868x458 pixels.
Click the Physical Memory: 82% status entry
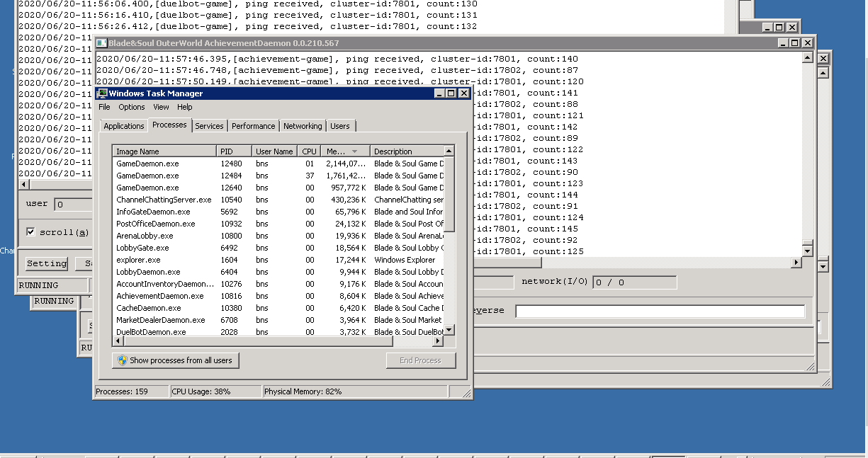click(354, 391)
